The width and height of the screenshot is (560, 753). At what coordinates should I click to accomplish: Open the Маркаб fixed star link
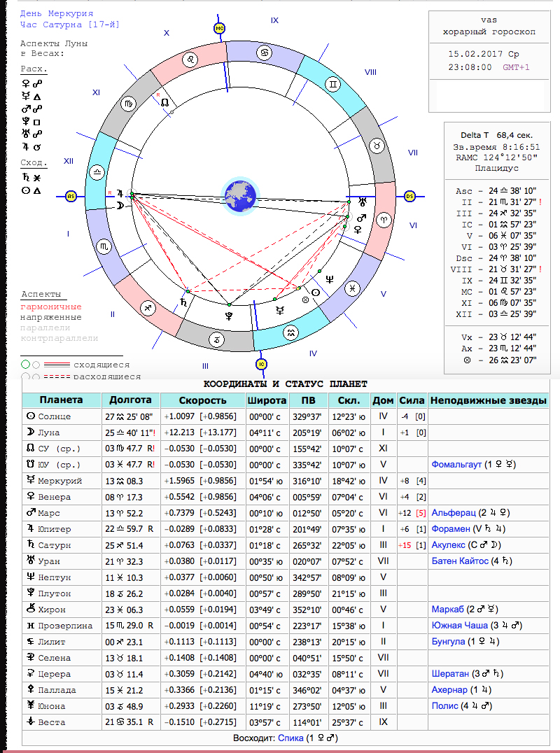447,610
